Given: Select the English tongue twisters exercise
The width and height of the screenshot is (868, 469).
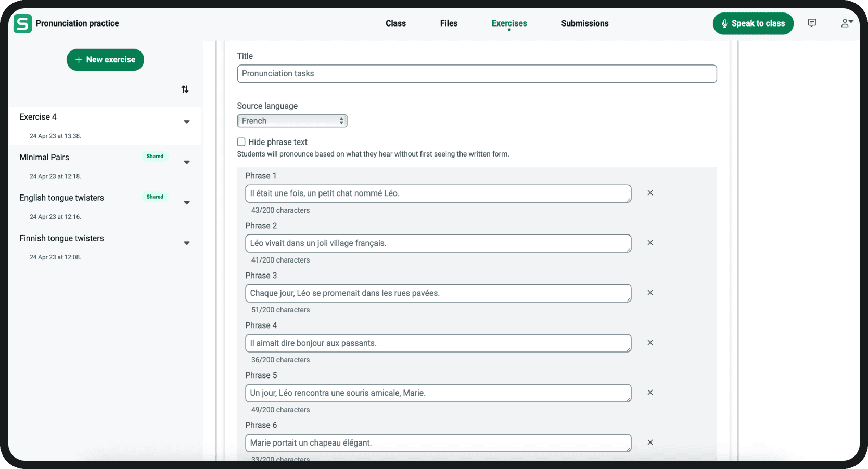Looking at the screenshot, I should 62,198.
